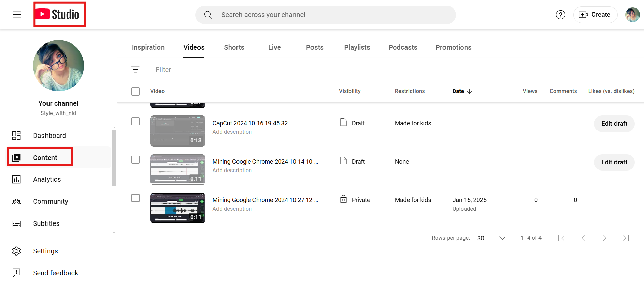Click the filter lines icon
644x287 pixels.
click(135, 70)
